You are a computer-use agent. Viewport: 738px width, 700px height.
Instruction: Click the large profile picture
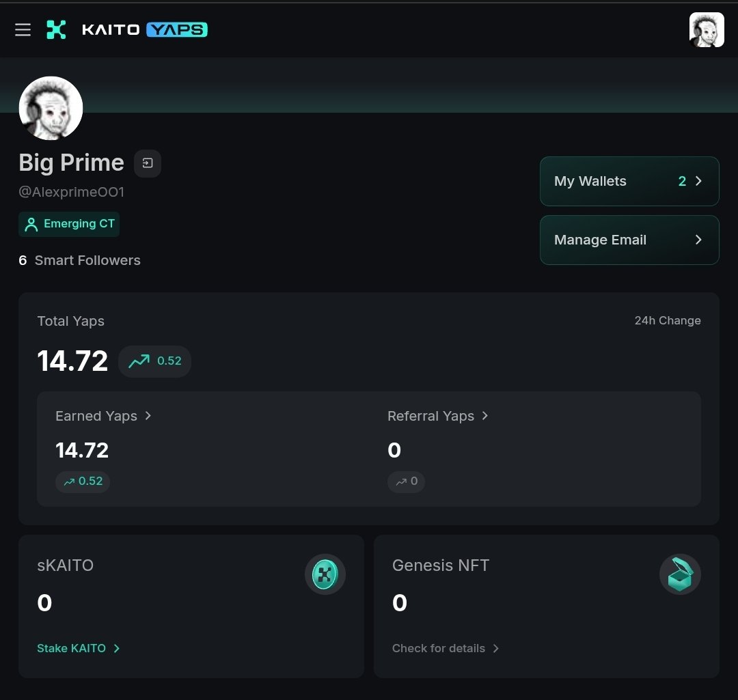51,108
